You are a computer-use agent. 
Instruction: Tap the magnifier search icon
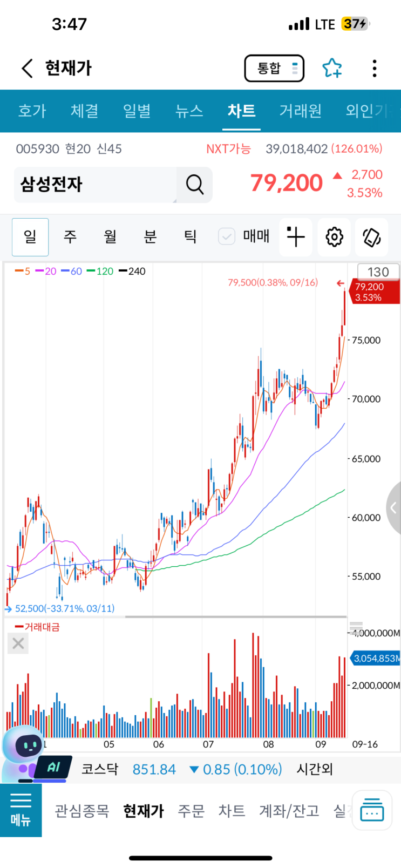(x=194, y=185)
